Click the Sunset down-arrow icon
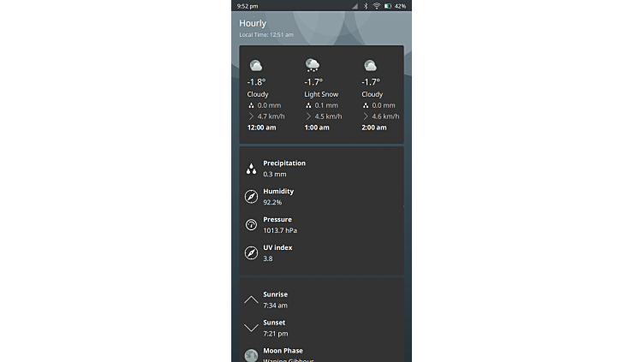 point(251,328)
